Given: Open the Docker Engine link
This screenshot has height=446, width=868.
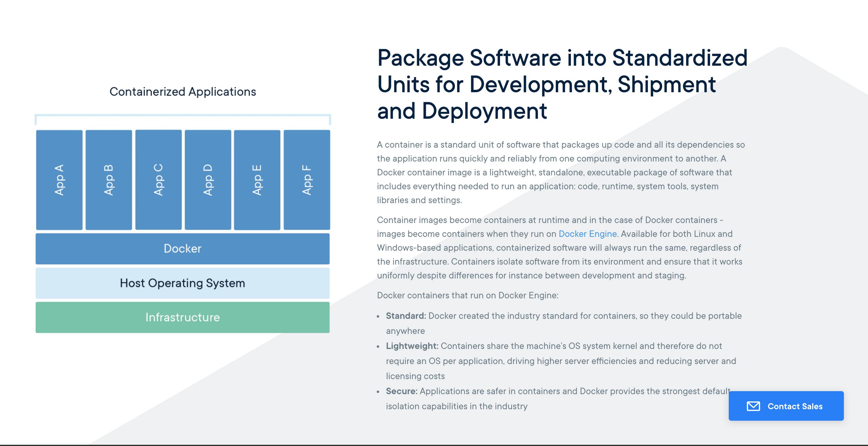Looking at the screenshot, I should pos(587,234).
